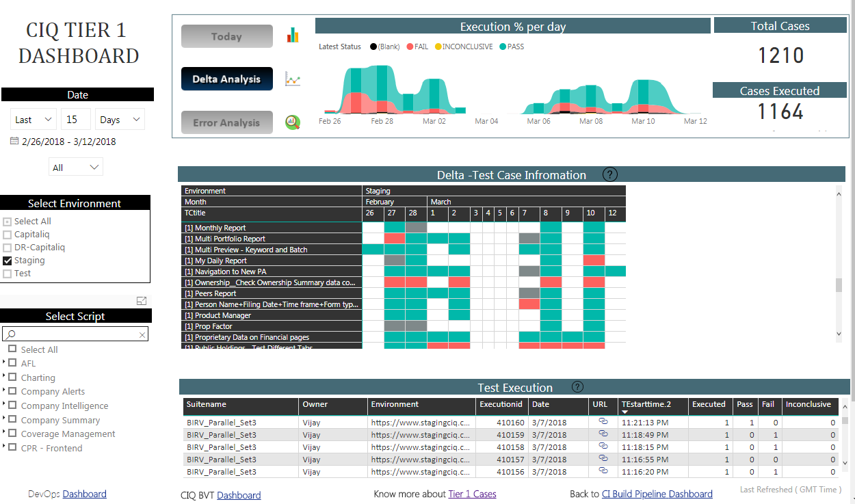This screenshot has height=504, width=855.
Task: Expand the CPR - Frontend tree node
Action: [4, 447]
